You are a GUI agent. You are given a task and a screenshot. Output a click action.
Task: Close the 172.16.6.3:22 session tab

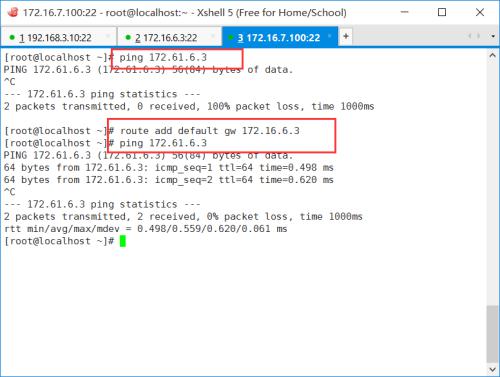point(213,36)
